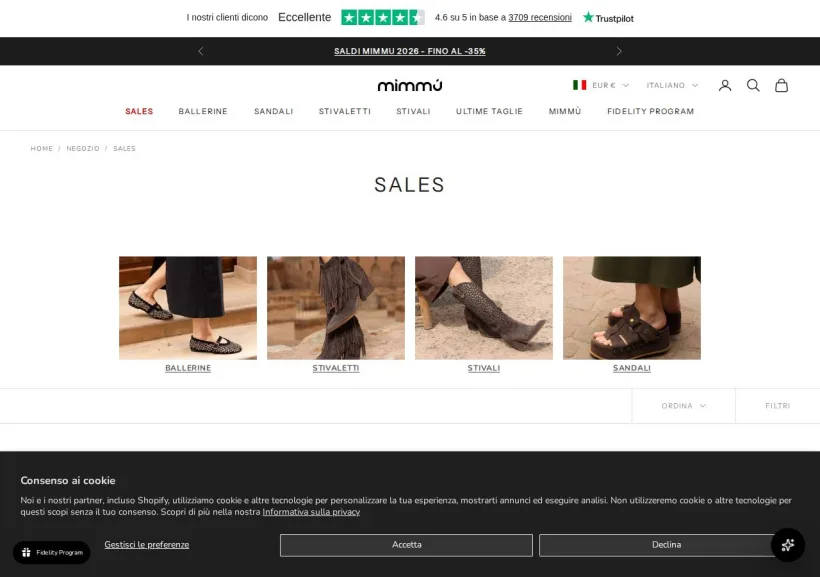Open the Fidelity Program menu item
Image resolution: width=820 pixels, height=577 pixels.
pos(651,111)
